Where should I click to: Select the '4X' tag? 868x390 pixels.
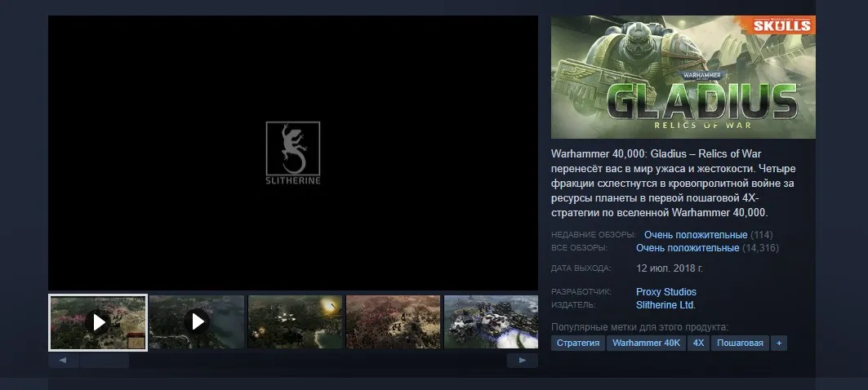pos(699,343)
